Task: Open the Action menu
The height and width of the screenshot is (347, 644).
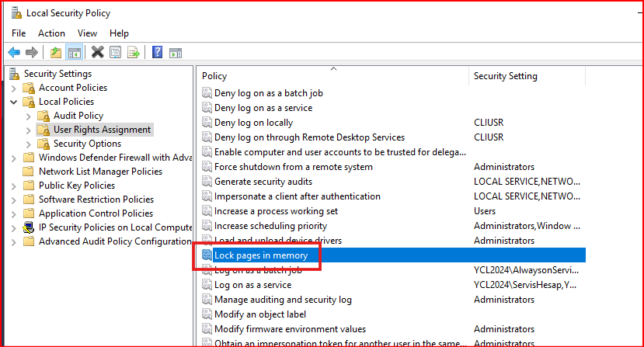Action: tap(51, 33)
